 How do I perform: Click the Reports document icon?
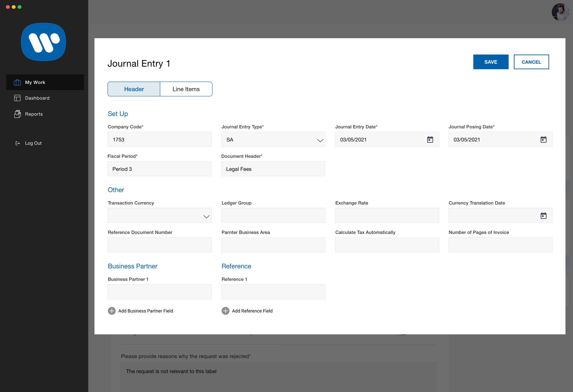17,114
